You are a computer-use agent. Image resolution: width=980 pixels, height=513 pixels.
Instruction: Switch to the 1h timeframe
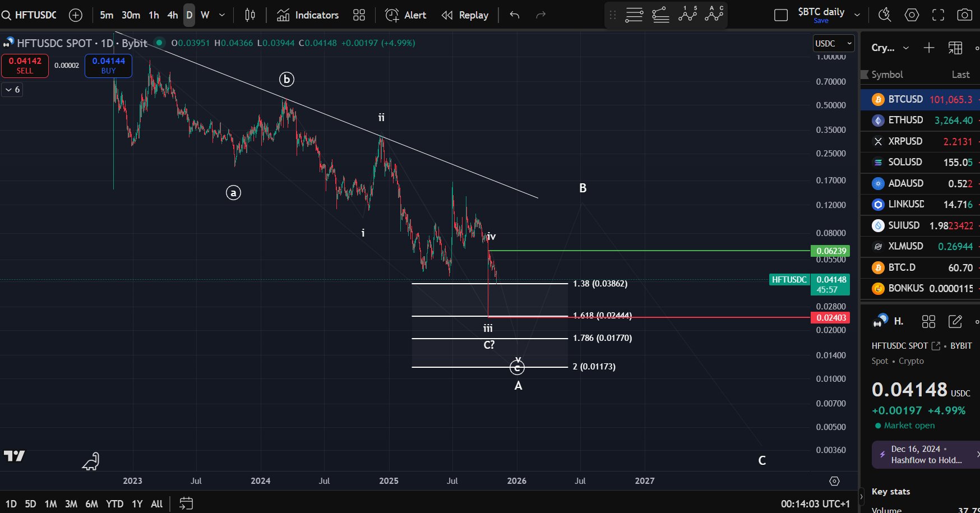154,15
